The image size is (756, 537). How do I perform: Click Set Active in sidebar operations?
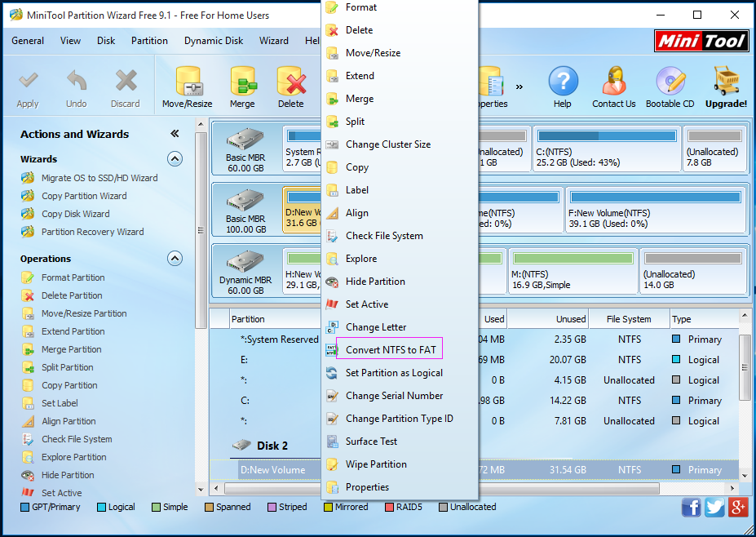click(61, 493)
